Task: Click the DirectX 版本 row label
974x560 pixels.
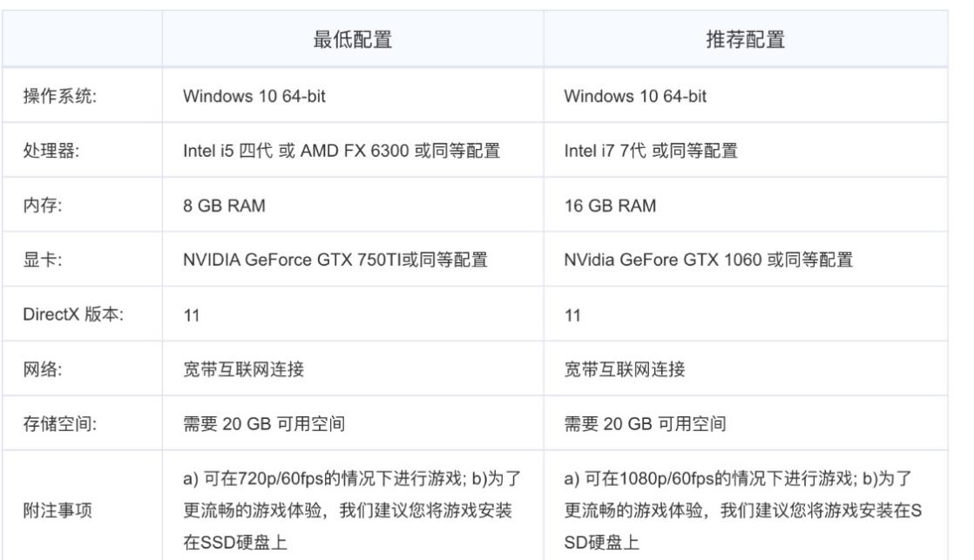Action: coord(73,314)
